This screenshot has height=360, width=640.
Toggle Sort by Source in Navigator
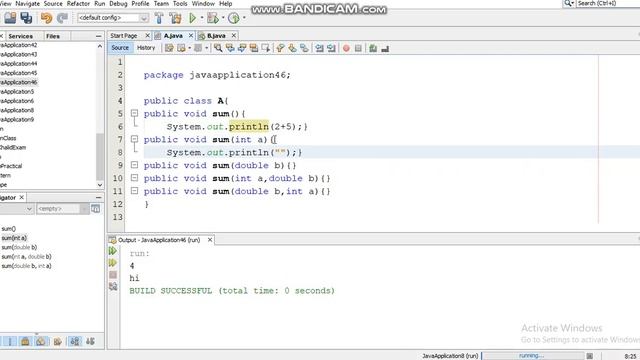[90, 341]
